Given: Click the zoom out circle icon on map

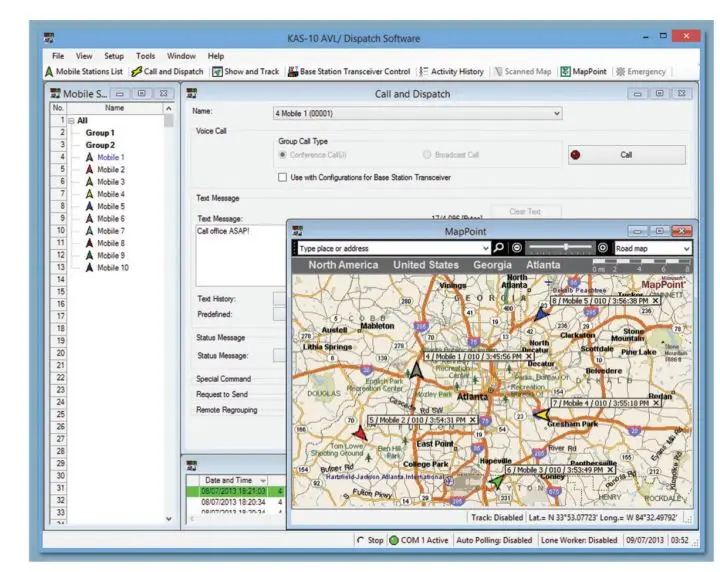Looking at the screenshot, I should 517,248.
